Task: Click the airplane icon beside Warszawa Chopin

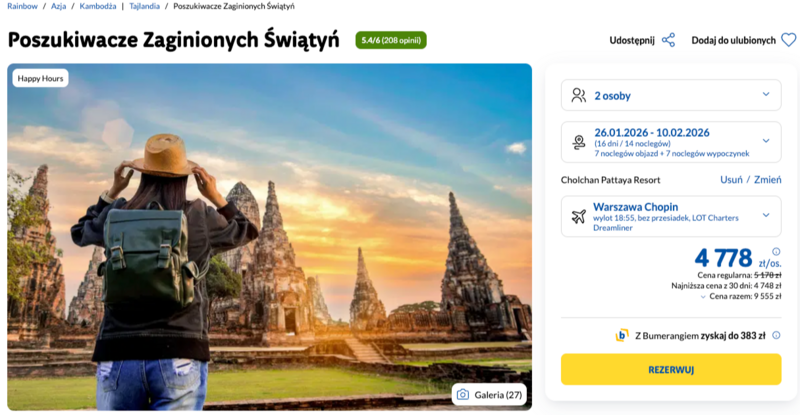Action: [x=578, y=216]
